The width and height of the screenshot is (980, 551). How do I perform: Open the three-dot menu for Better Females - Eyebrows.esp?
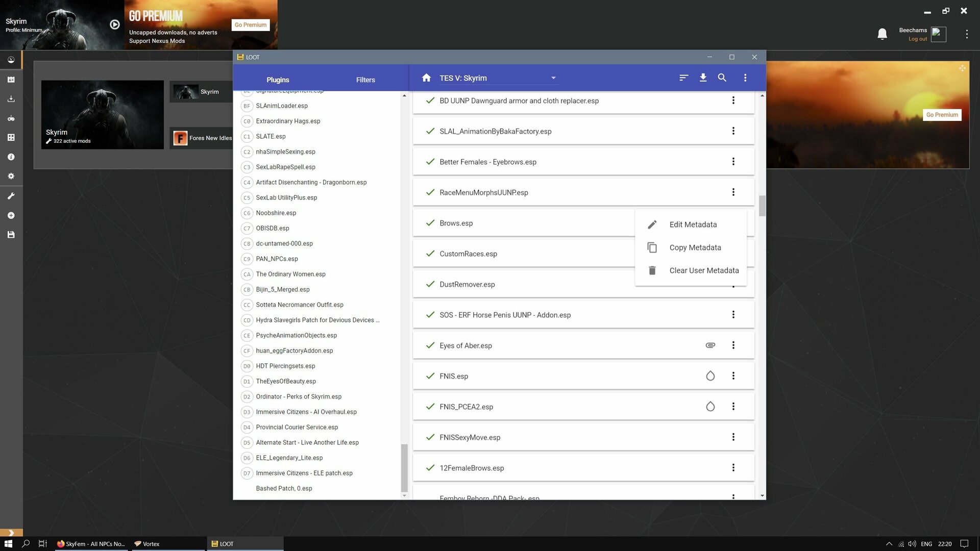733,162
